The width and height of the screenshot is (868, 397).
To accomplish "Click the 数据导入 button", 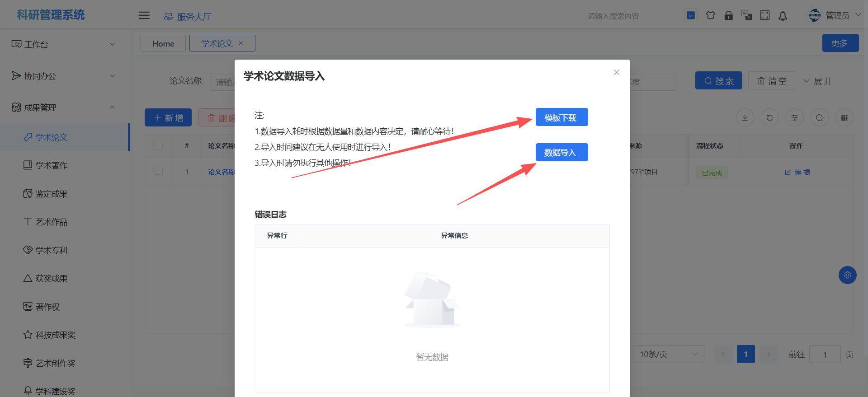I will point(561,153).
